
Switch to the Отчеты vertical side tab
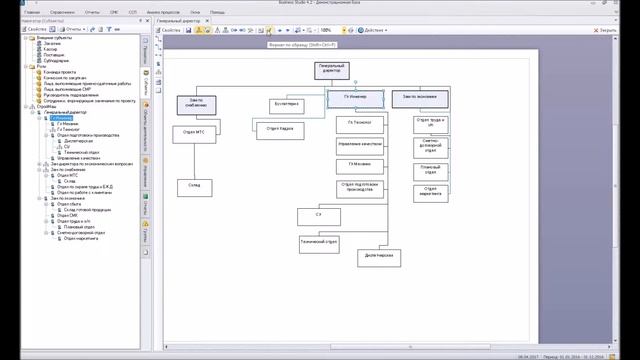[146, 204]
